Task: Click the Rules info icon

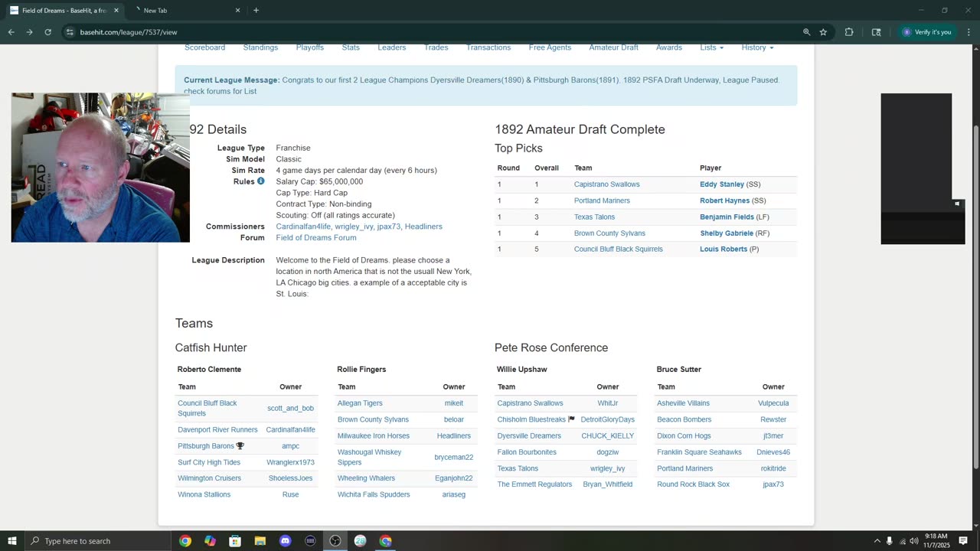Action: [260, 181]
